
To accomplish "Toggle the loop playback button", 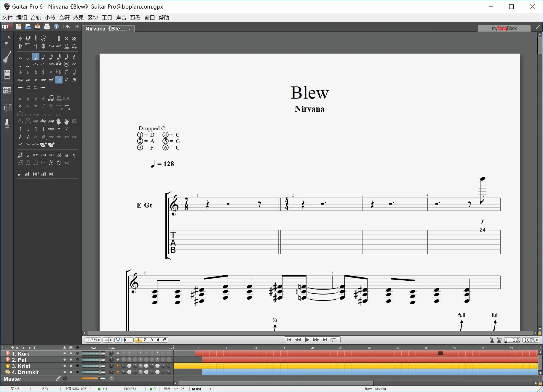I will (x=333, y=340).
